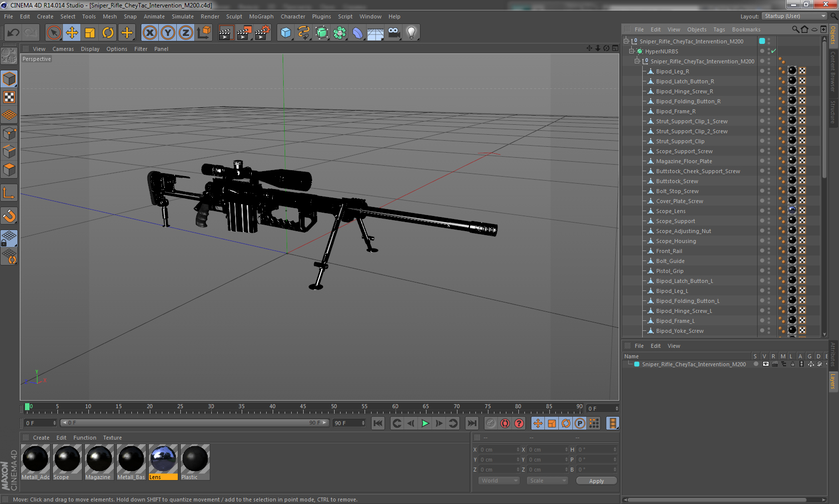Collapse the root Sniper_Rifle object node
839x504 pixels.
click(626, 41)
